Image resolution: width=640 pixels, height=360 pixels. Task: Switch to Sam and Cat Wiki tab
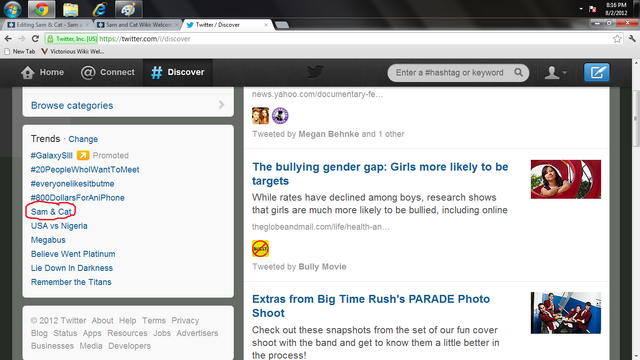tap(138, 25)
